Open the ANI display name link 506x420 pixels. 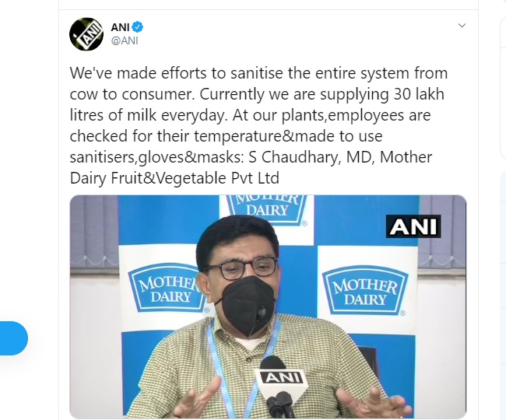tap(121, 27)
